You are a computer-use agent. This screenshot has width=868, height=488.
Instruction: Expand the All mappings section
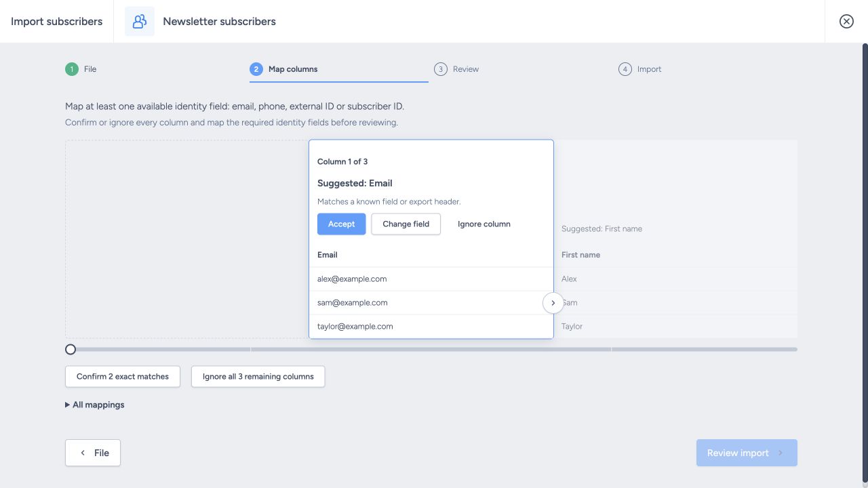pos(95,405)
